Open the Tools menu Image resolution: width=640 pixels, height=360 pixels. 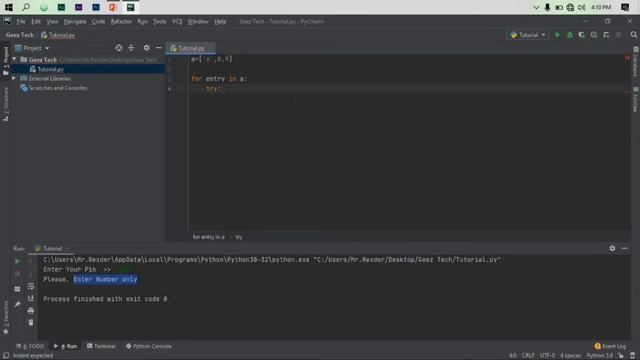160,22
